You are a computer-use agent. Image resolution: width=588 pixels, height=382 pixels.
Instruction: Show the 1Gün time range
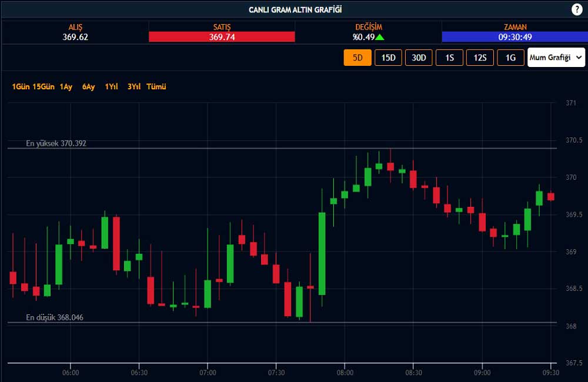coord(21,87)
